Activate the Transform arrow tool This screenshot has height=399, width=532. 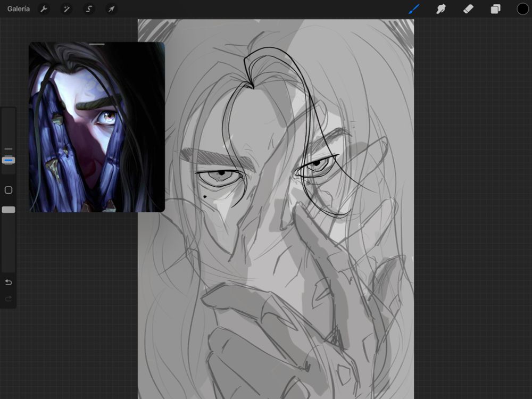111,9
